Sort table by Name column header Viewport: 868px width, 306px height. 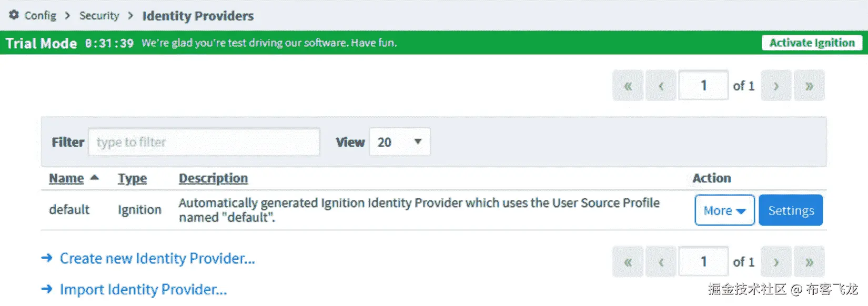point(66,178)
